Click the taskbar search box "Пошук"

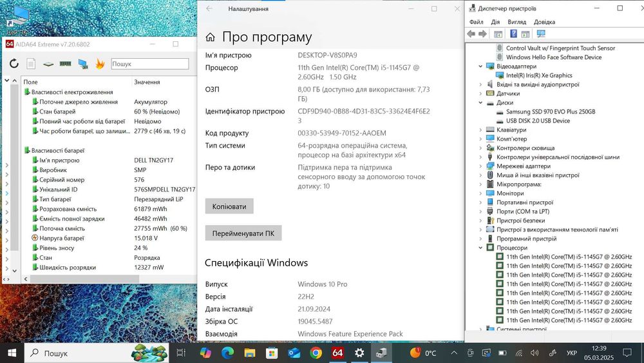click(x=97, y=353)
